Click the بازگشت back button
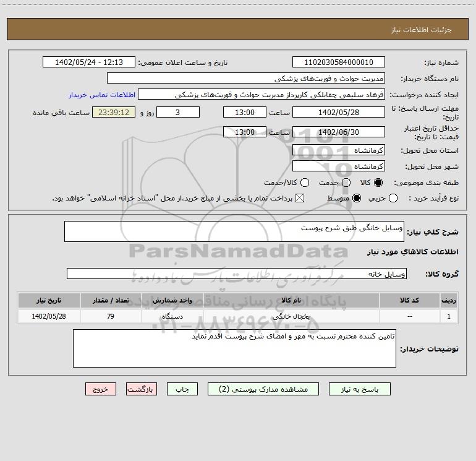The width and height of the screenshot is (476, 461). 142,389
